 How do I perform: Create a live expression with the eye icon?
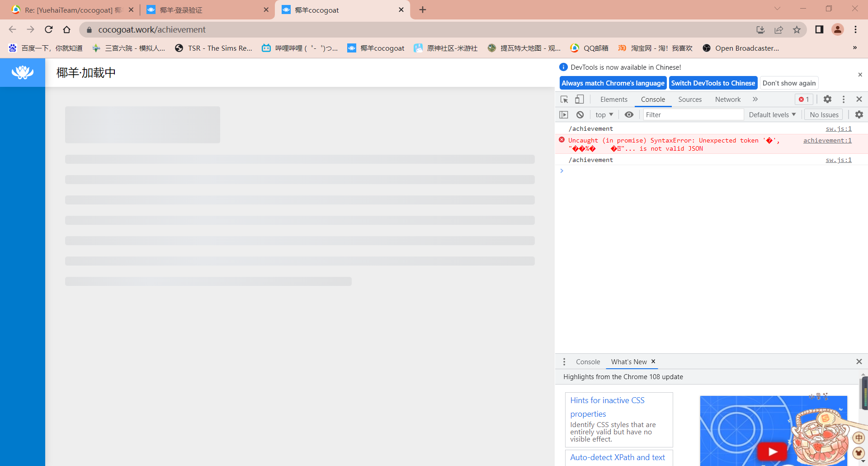[x=629, y=114]
